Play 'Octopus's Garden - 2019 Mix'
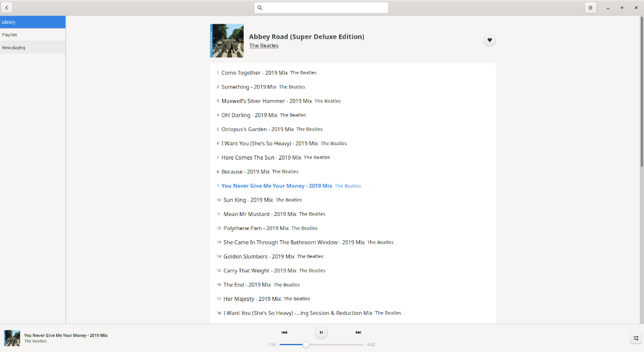The height and width of the screenshot is (352, 644). (x=353, y=129)
